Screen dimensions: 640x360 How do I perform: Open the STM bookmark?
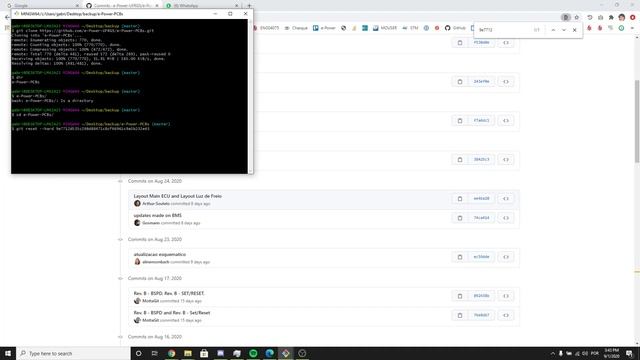[x=410, y=28]
